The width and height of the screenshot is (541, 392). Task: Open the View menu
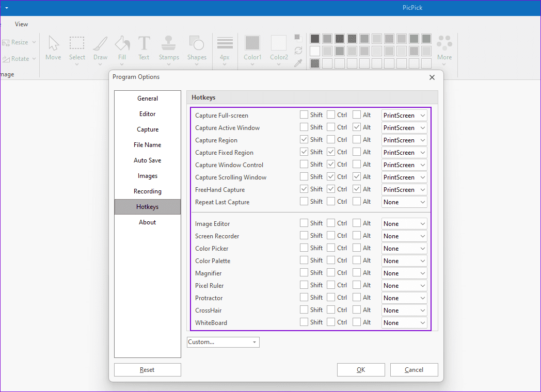pyautogui.click(x=21, y=24)
